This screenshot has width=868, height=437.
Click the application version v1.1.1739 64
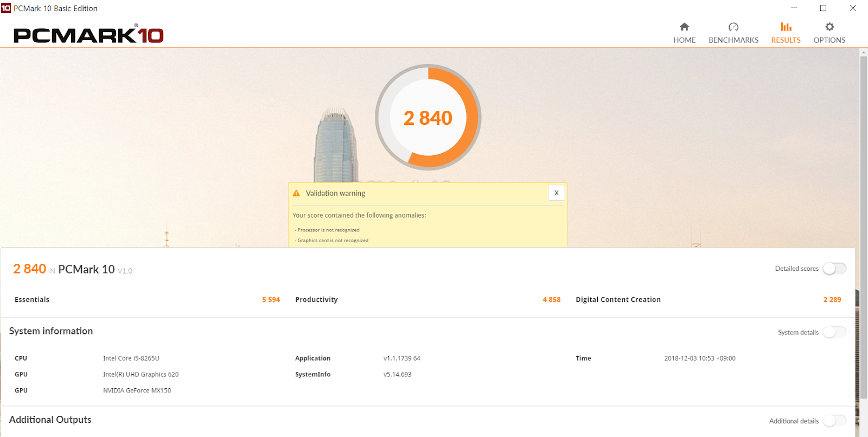point(402,358)
